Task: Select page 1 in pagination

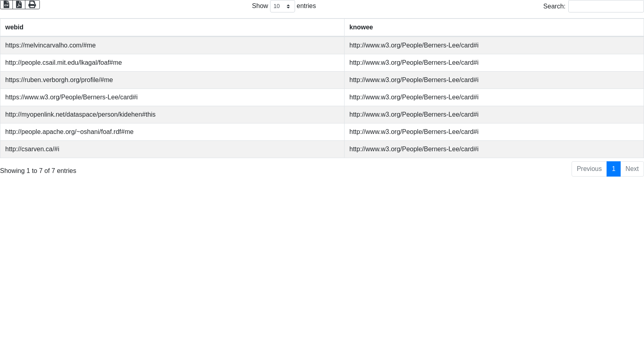Action: pyautogui.click(x=613, y=169)
